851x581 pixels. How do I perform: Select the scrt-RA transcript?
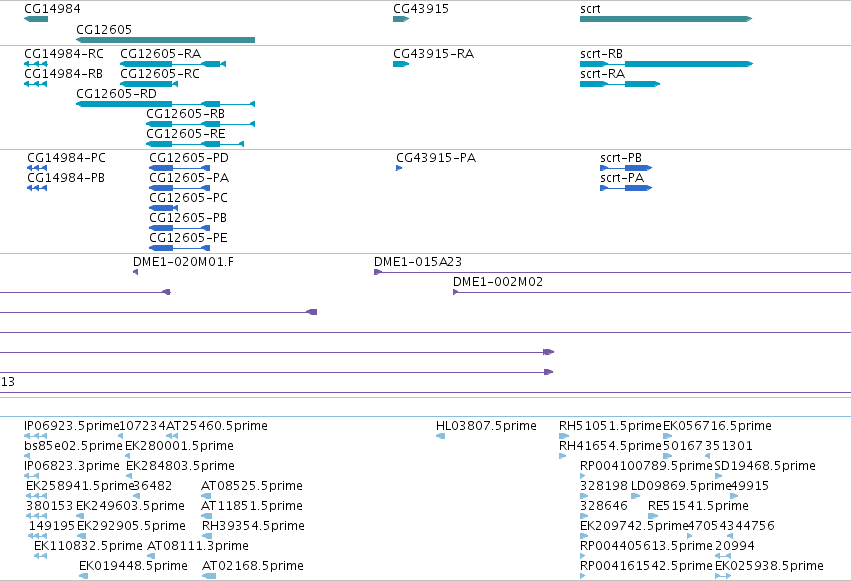(620, 84)
